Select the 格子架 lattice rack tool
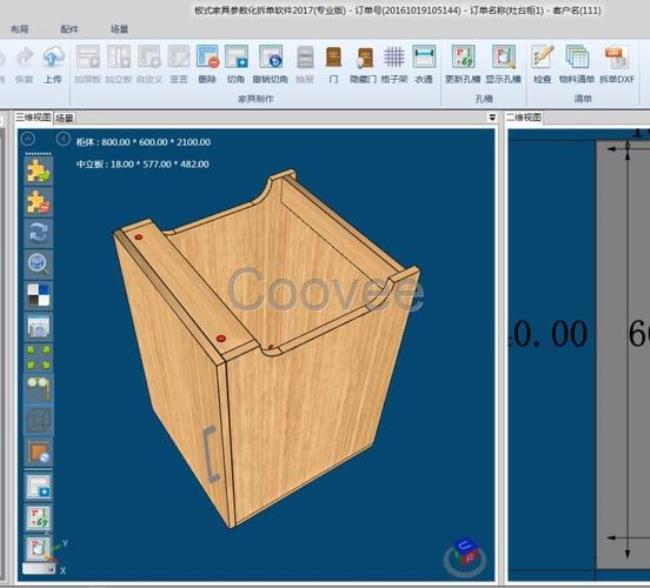Screen dimensions: 650x588 click(394, 57)
